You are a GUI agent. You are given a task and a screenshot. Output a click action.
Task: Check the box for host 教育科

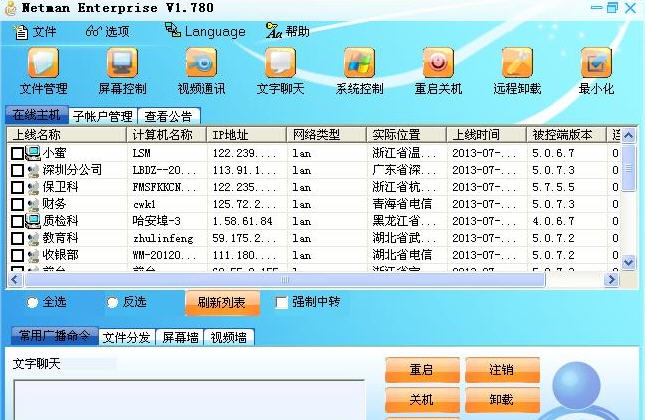17,239
